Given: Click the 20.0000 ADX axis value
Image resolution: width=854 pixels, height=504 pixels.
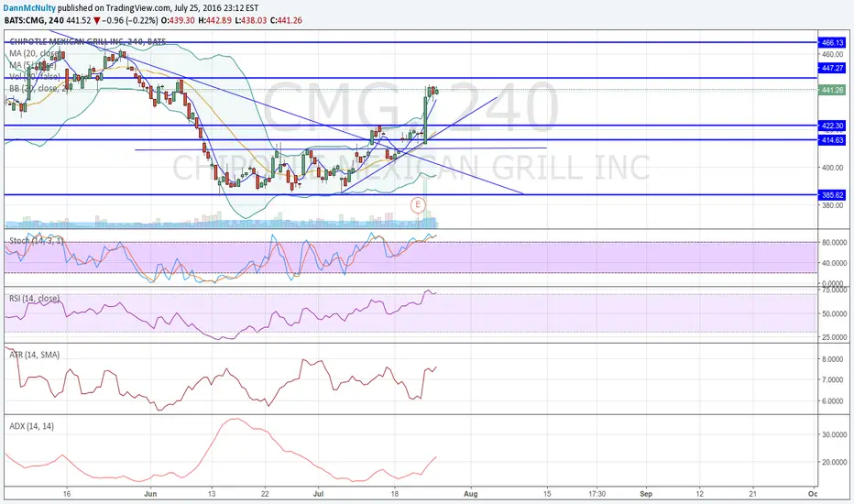Looking at the screenshot, I should 834,462.
